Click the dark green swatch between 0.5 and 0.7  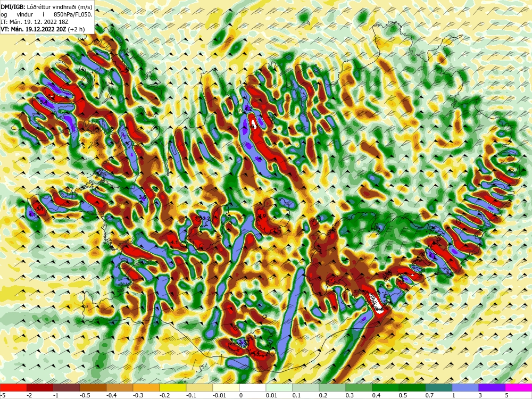tap(412, 387)
